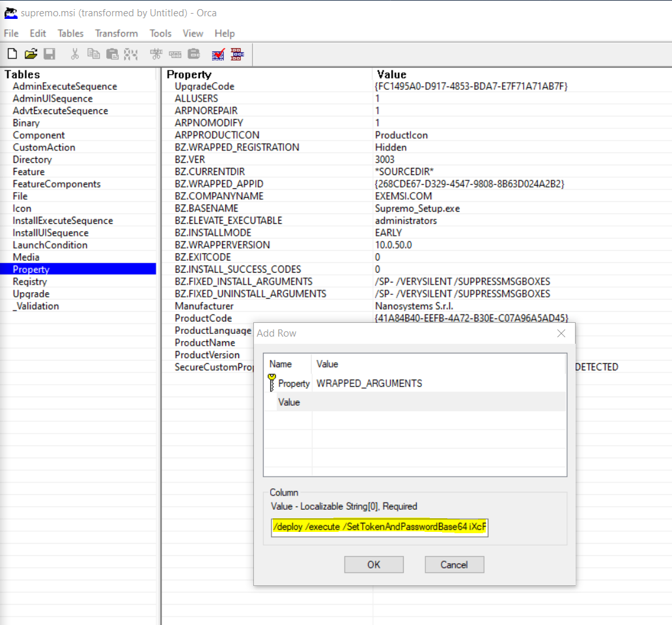Select the Binary table
The height and width of the screenshot is (625, 672).
coord(26,123)
